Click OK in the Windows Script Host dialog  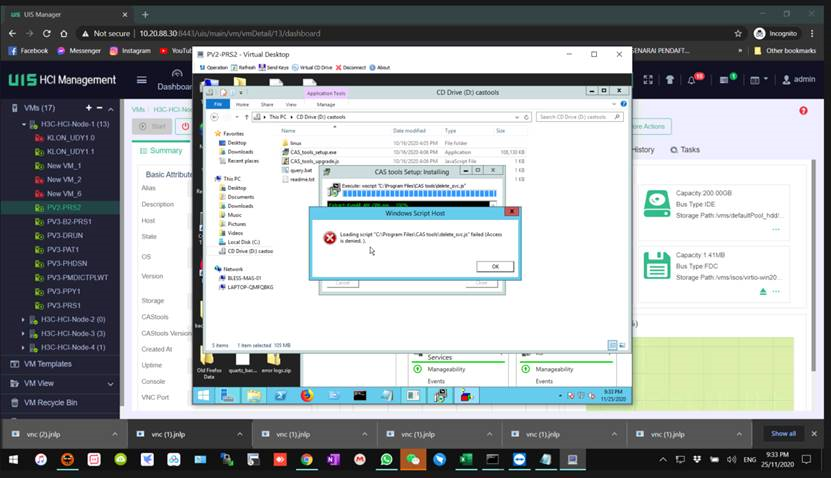(495, 267)
